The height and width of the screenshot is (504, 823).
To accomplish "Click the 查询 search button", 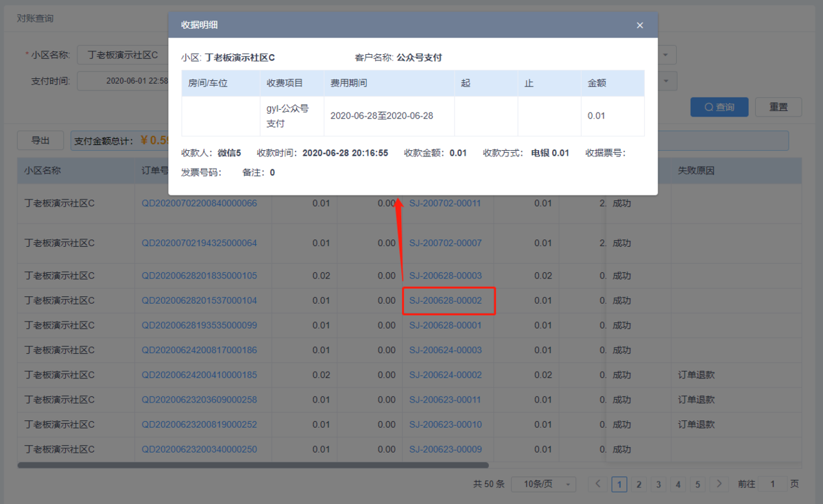I will pos(719,107).
